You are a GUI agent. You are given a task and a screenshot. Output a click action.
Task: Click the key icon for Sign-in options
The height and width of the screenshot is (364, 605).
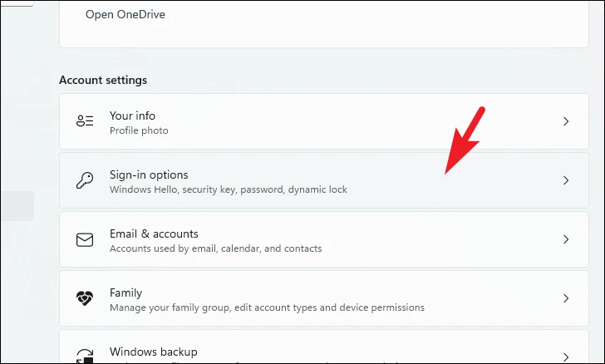pos(85,180)
